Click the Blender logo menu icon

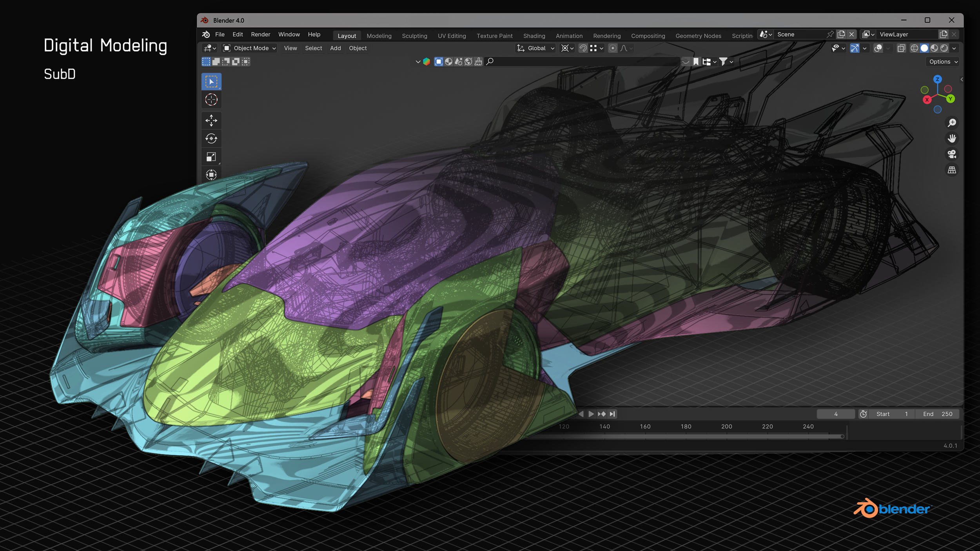(x=206, y=34)
